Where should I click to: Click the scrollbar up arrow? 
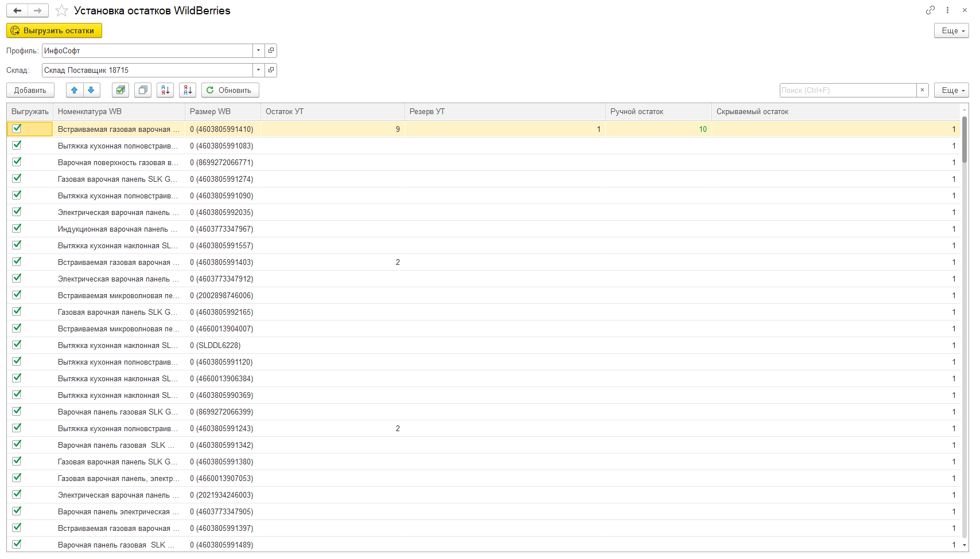[x=965, y=108]
